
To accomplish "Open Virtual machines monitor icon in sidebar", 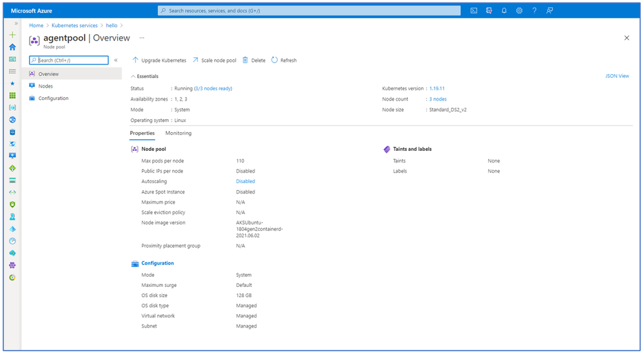I will (12, 156).
